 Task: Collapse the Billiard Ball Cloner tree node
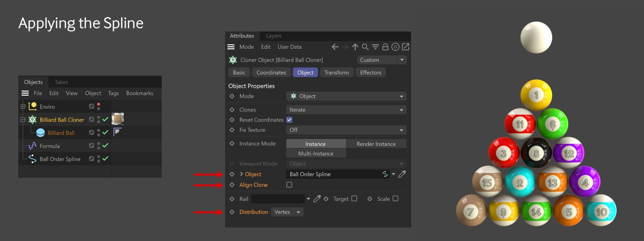point(23,120)
